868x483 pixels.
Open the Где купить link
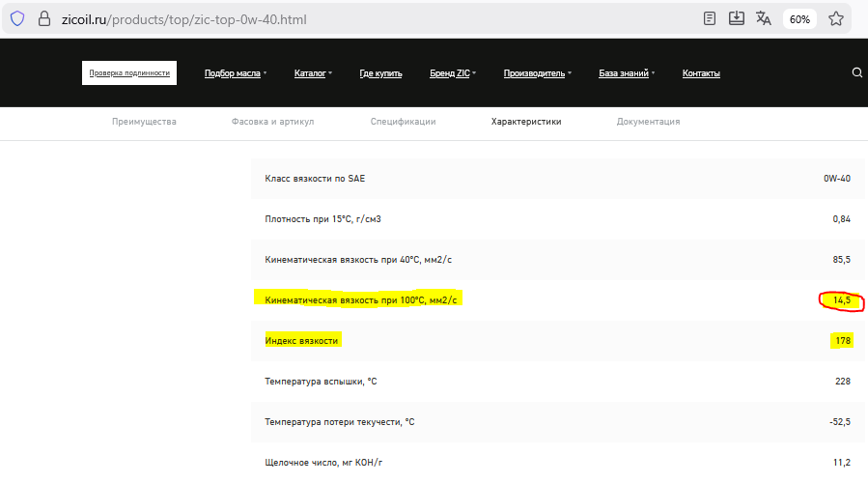click(x=380, y=73)
